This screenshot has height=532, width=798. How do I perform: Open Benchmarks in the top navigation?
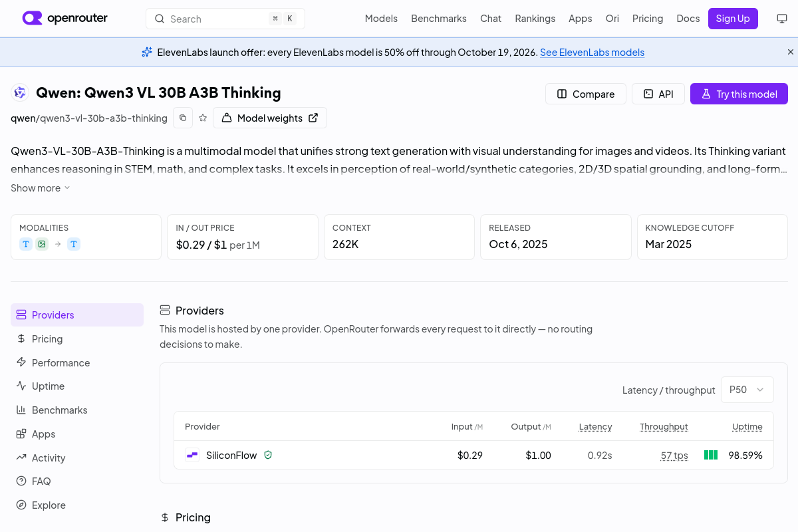pyautogui.click(x=439, y=19)
